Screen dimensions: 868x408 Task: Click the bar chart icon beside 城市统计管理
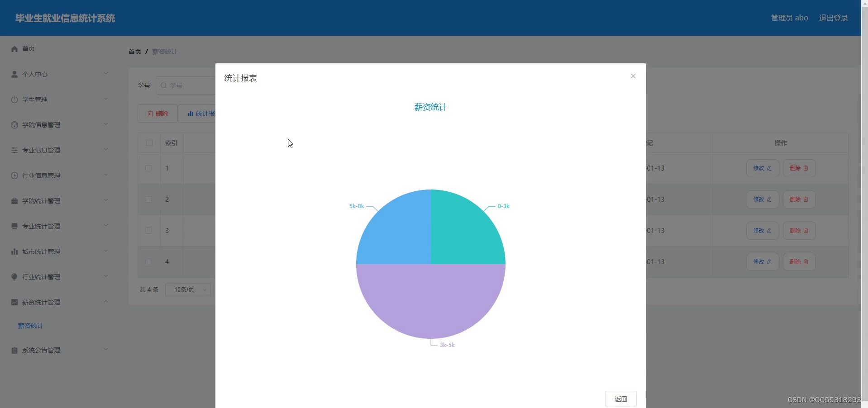coord(14,251)
